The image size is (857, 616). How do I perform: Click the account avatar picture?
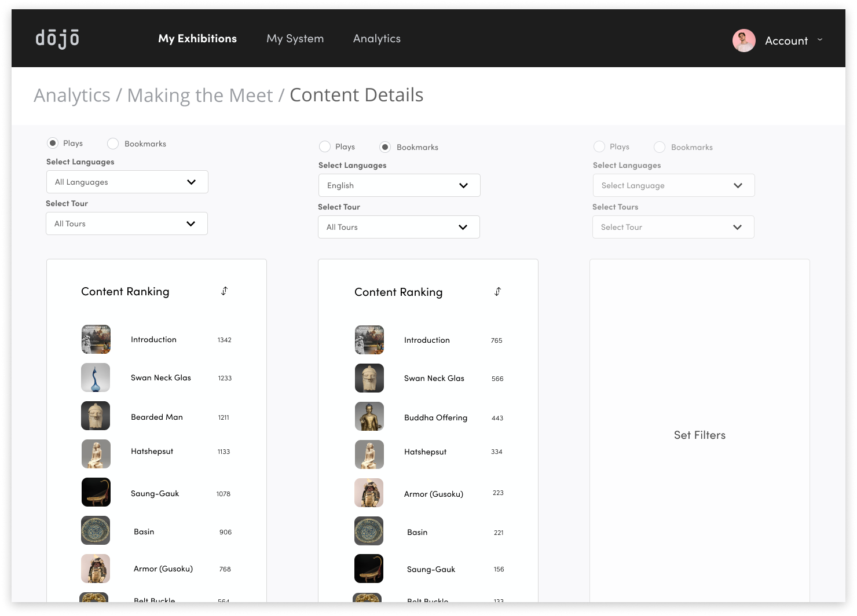coord(744,41)
